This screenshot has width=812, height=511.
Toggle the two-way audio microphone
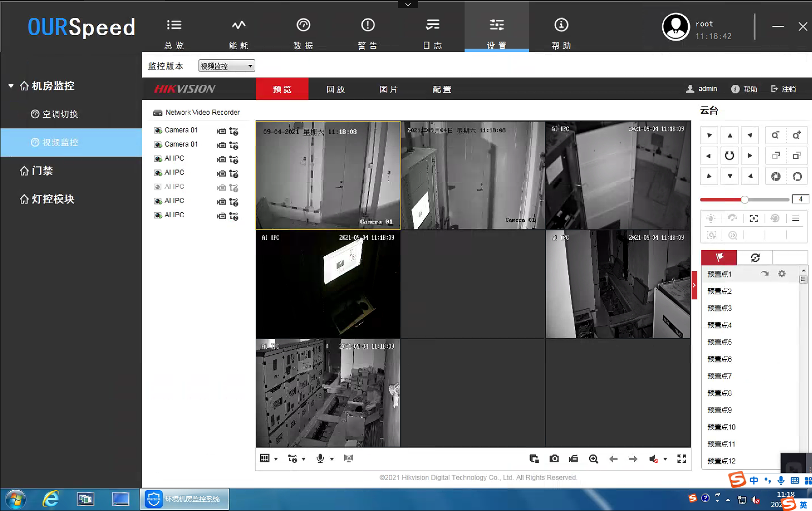coord(320,459)
